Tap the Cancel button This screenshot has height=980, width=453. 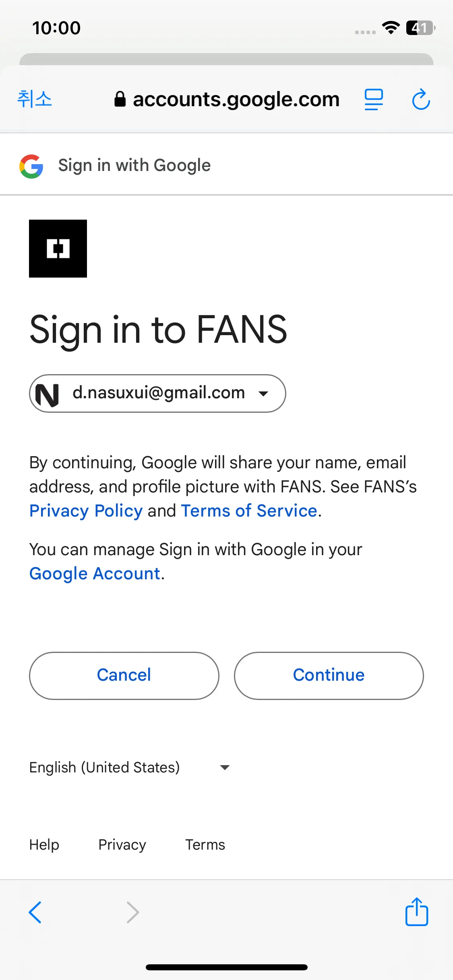124,675
